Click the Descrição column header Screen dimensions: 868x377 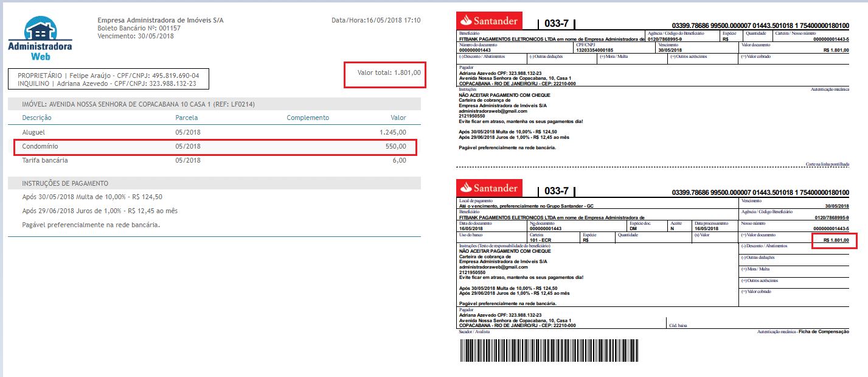[x=37, y=118]
